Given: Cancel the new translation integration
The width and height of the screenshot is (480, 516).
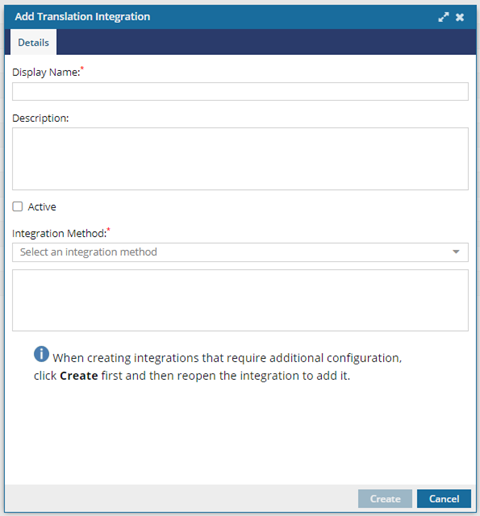Looking at the screenshot, I should click(x=444, y=499).
